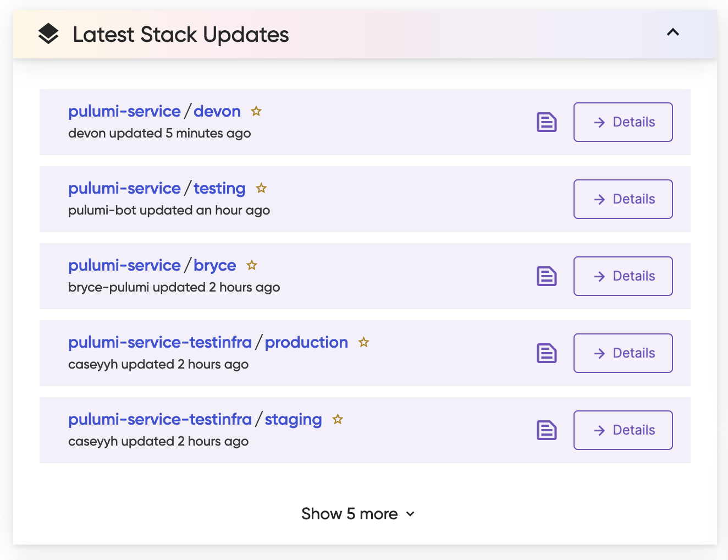
Task: Open the pulumi-service project link in devon row
Action: (124, 111)
